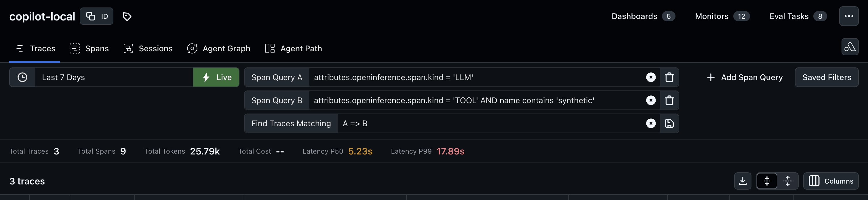Delete Span Query B with the trash icon

pos(669,100)
